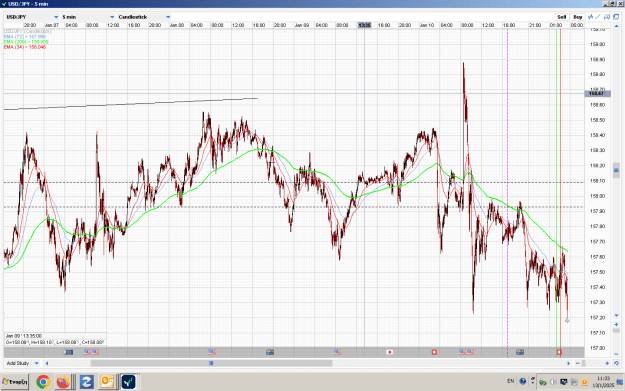Viewport: 625px width, 391px height.
Task: Click the horizontal zoom slider handle
Action: tap(584, 363)
